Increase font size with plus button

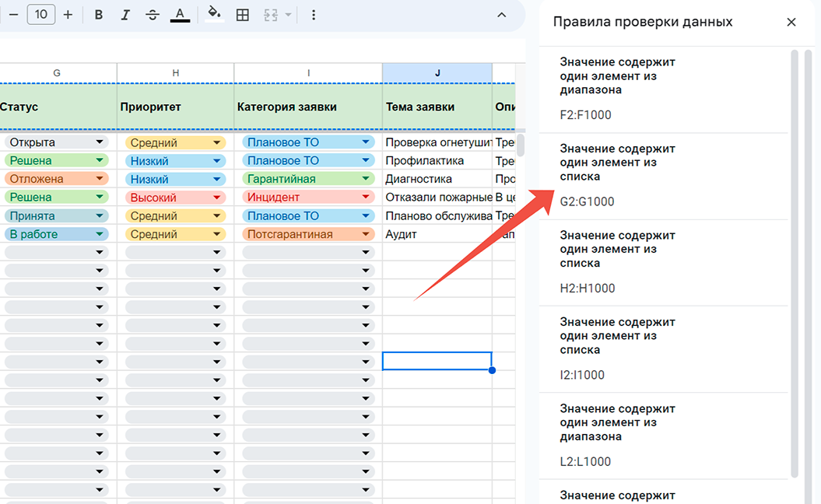pos(68,15)
